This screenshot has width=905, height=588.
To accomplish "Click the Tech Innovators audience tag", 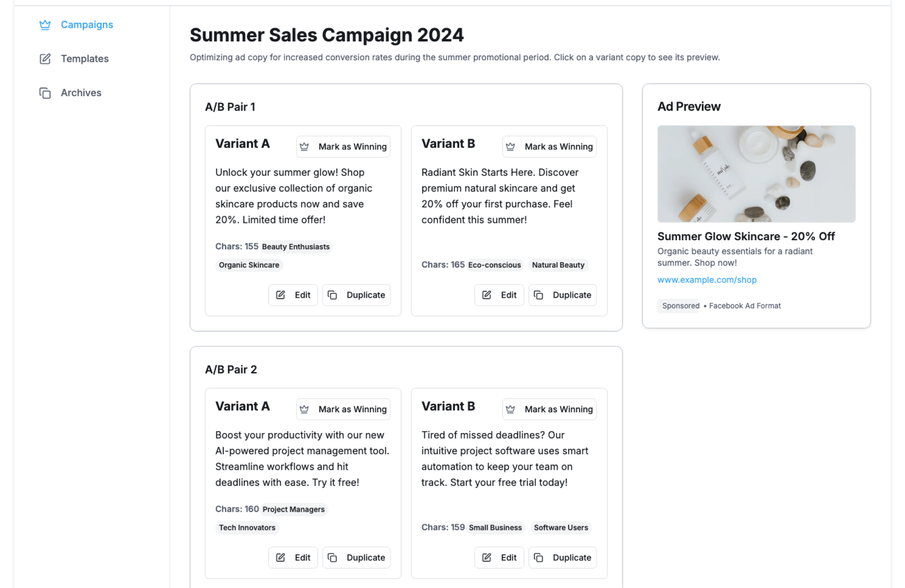I will point(247,528).
